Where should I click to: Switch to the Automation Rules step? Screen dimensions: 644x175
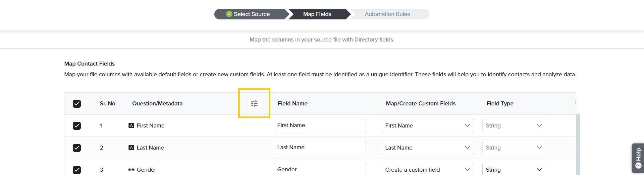click(387, 14)
